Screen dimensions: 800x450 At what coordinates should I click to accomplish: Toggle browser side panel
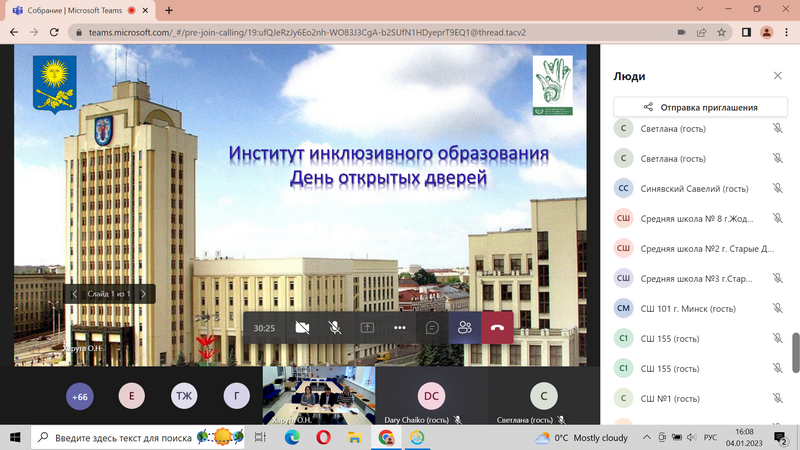click(746, 32)
